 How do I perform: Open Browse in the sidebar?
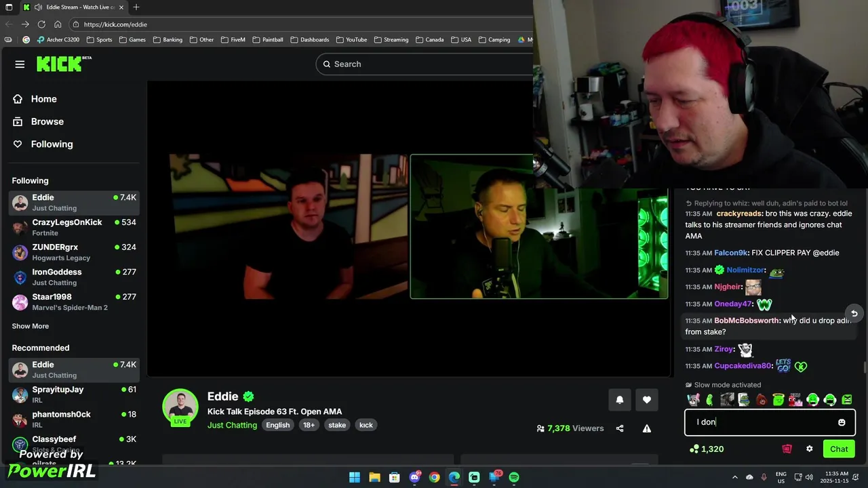coord(38,121)
